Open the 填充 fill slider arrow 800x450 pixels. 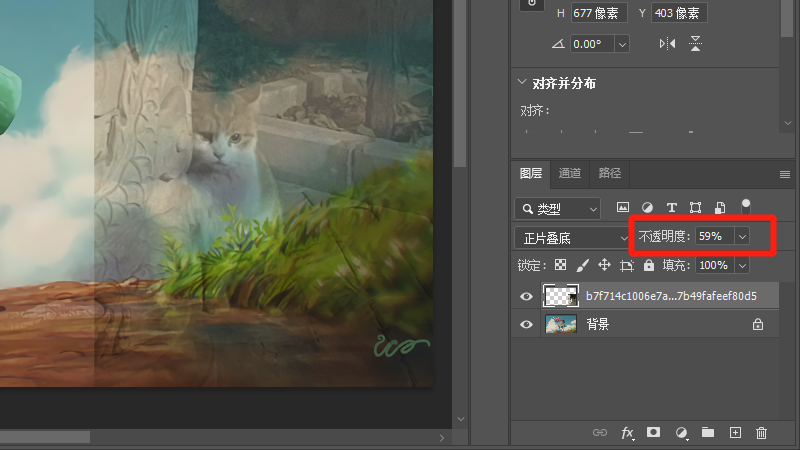click(x=742, y=266)
